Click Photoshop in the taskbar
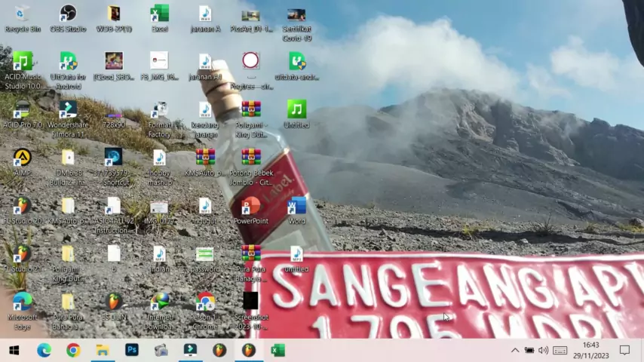Screen dimensions: 644x362 click(x=132, y=350)
